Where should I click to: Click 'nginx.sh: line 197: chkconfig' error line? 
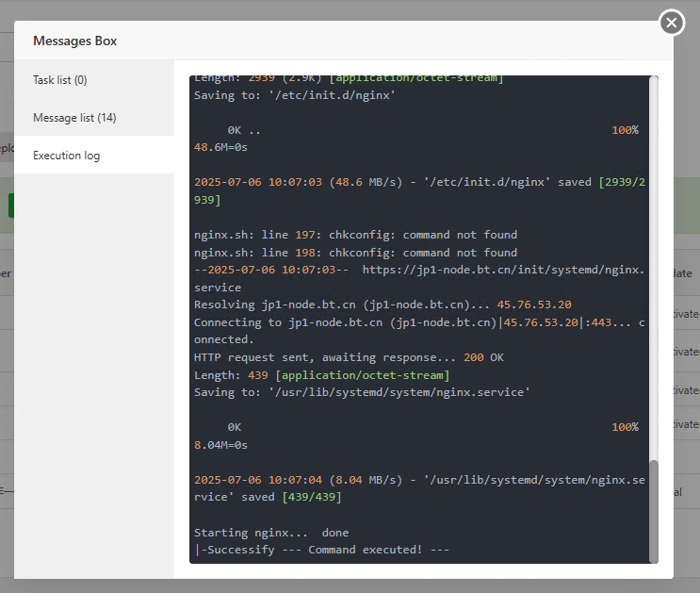(x=355, y=235)
